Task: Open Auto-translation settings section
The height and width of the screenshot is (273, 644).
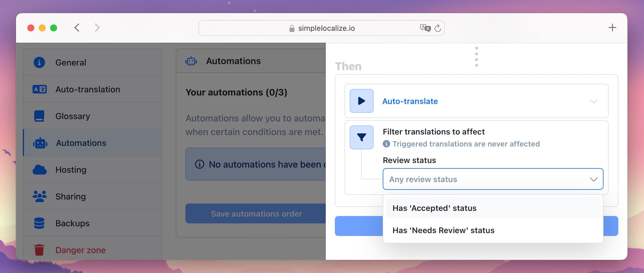Action: pos(92,89)
